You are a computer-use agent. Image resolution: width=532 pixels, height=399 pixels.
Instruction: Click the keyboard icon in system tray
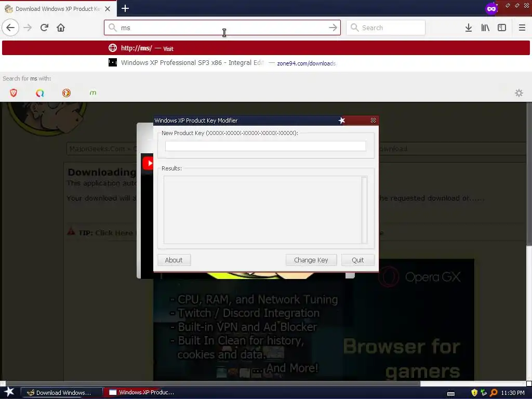click(x=450, y=393)
